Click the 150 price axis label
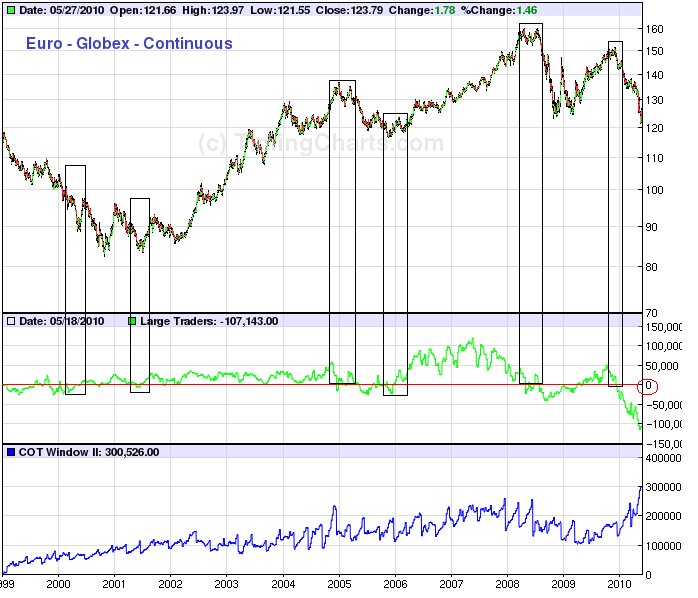698x598 pixels. click(654, 51)
